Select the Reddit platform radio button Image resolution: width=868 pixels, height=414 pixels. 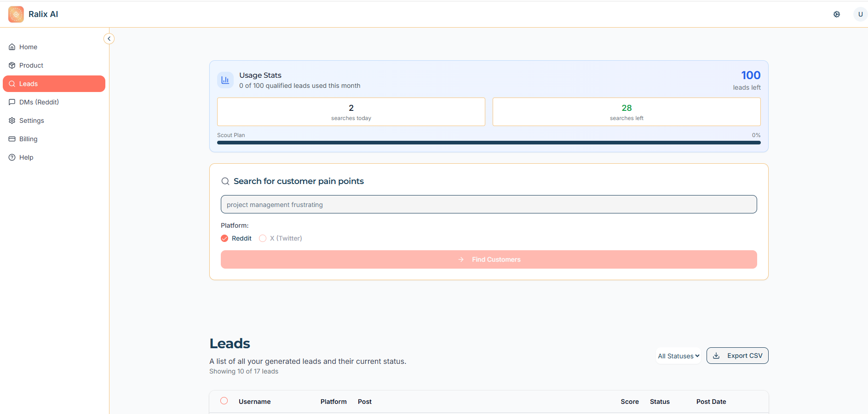click(x=224, y=238)
